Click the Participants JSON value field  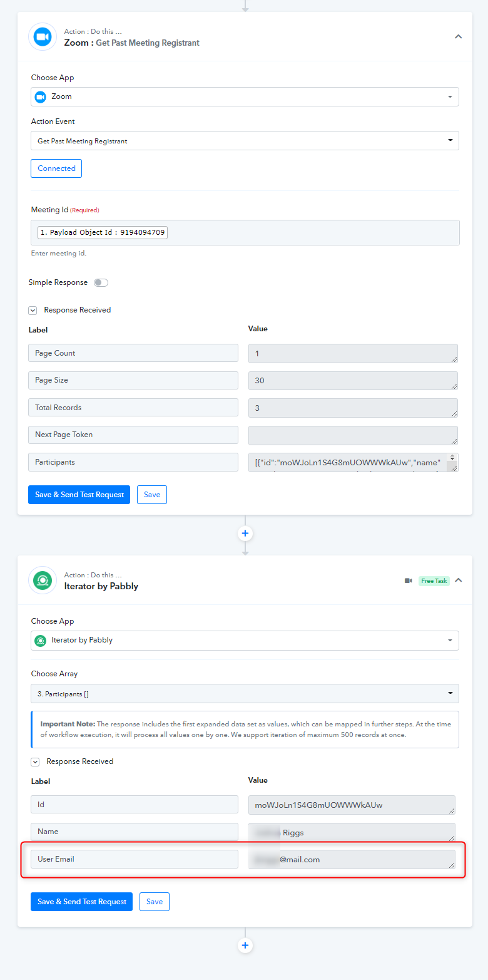[353, 462]
